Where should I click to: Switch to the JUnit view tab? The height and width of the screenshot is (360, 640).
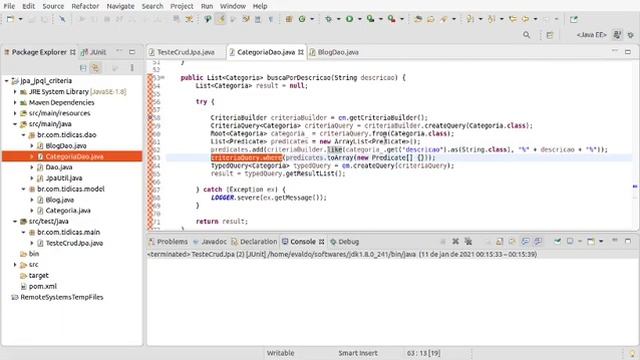click(x=94, y=52)
